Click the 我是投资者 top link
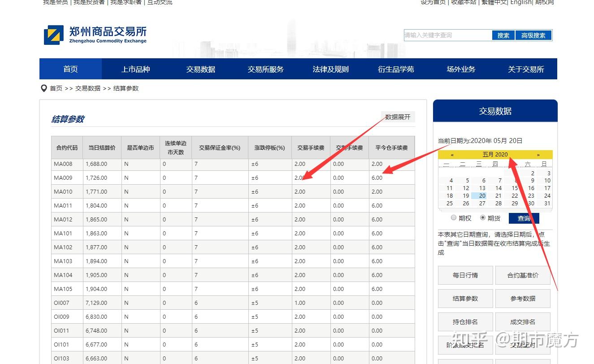594x364 pixels. pos(89,2)
